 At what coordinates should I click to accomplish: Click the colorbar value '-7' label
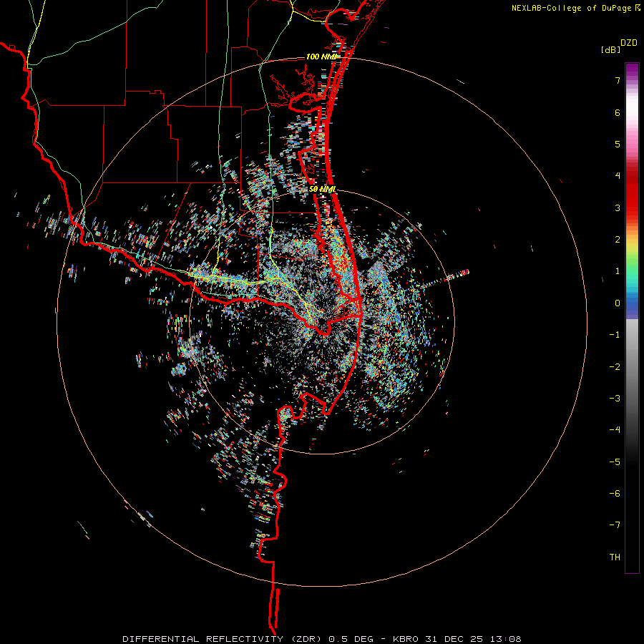[615, 525]
